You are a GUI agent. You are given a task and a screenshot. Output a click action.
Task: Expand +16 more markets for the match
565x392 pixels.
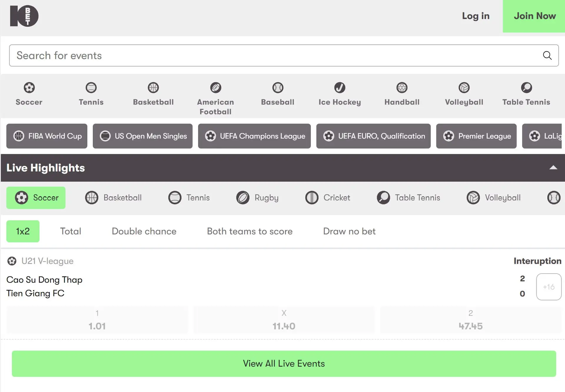pyautogui.click(x=549, y=287)
